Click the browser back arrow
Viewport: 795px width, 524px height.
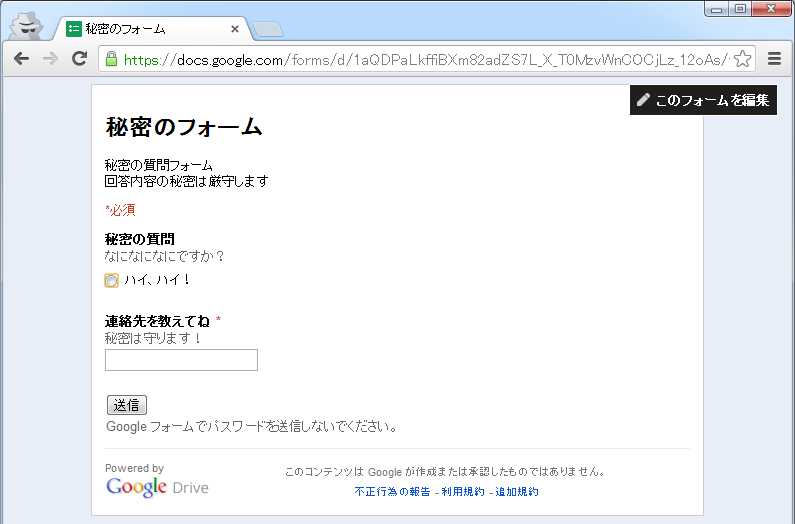[21, 59]
